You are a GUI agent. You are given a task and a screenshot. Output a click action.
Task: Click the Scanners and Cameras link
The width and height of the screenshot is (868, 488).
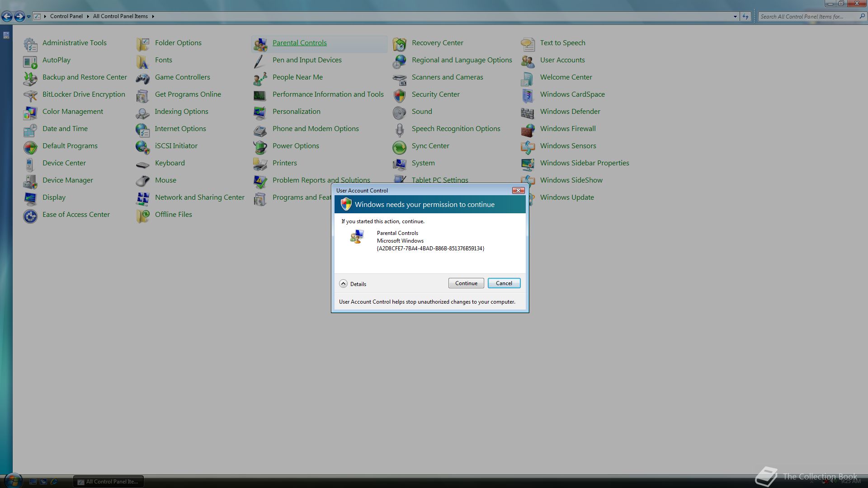(x=447, y=77)
